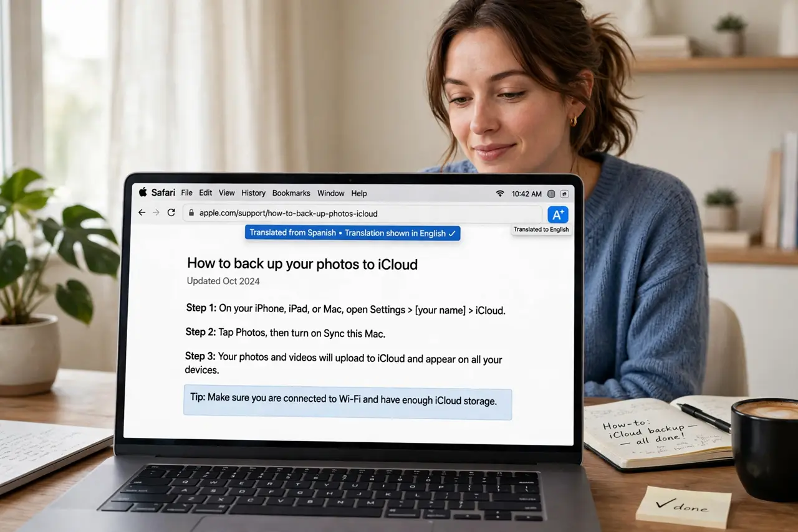798x532 pixels.
Task: Click the Step 1 instruction text
Action: [345, 309]
